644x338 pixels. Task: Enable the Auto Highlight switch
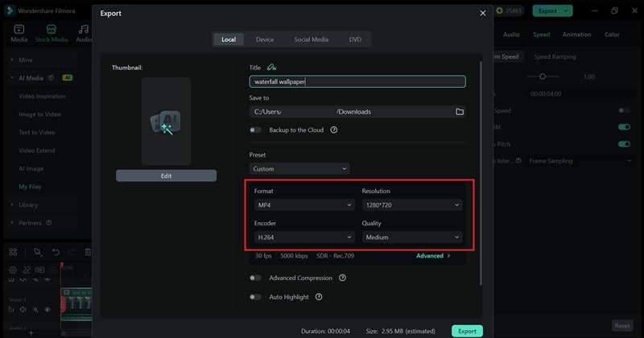pos(255,296)
